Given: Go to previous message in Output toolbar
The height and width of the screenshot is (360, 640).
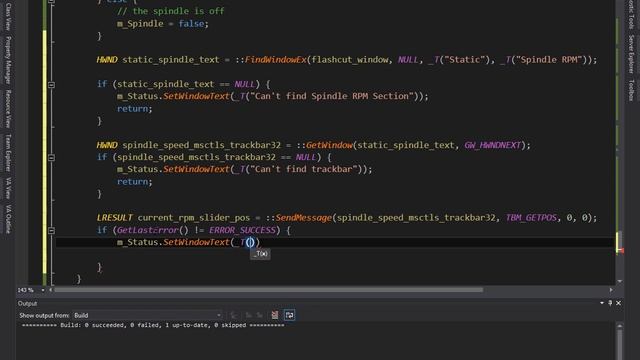Looking at the screenshot, I should (248, 315).
